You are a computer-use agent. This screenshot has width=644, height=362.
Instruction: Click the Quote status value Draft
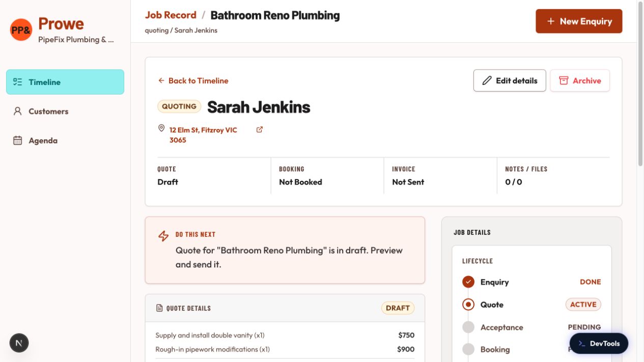point(167,182)
